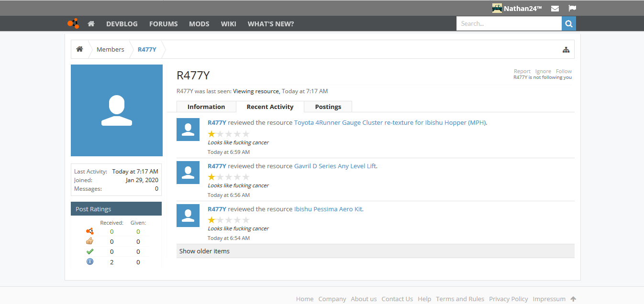
Task: Click R477Y name in Gavril review entry
Action: tap(217, 166)
